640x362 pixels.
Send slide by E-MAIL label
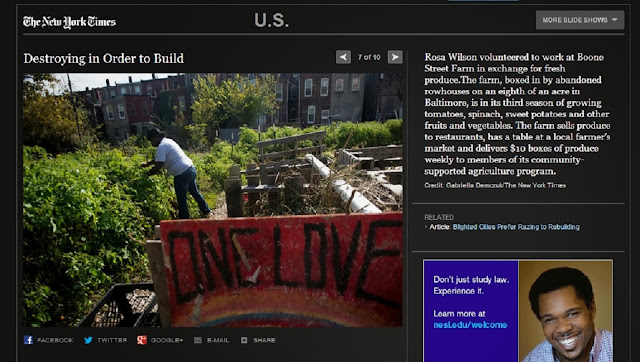[x=218, y=340]
